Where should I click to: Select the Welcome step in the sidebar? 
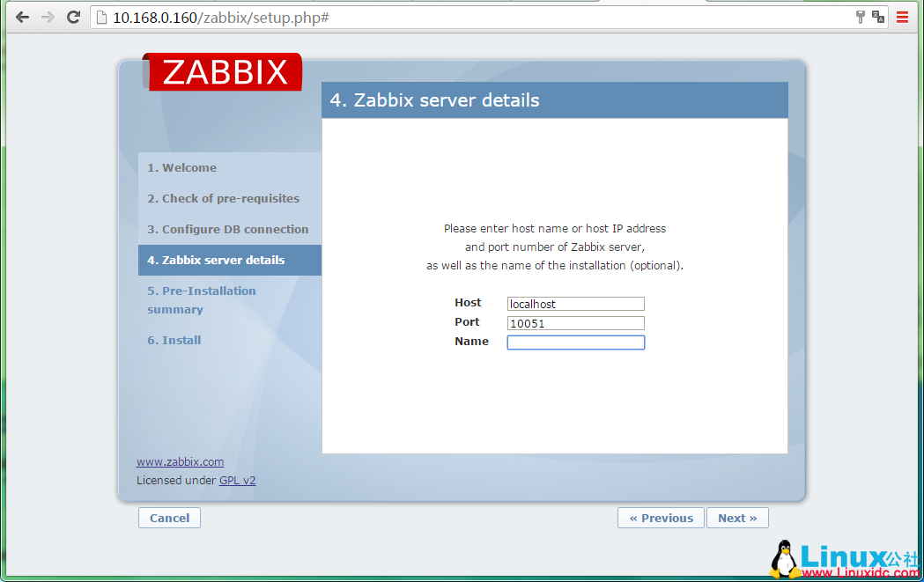point(181,167)
